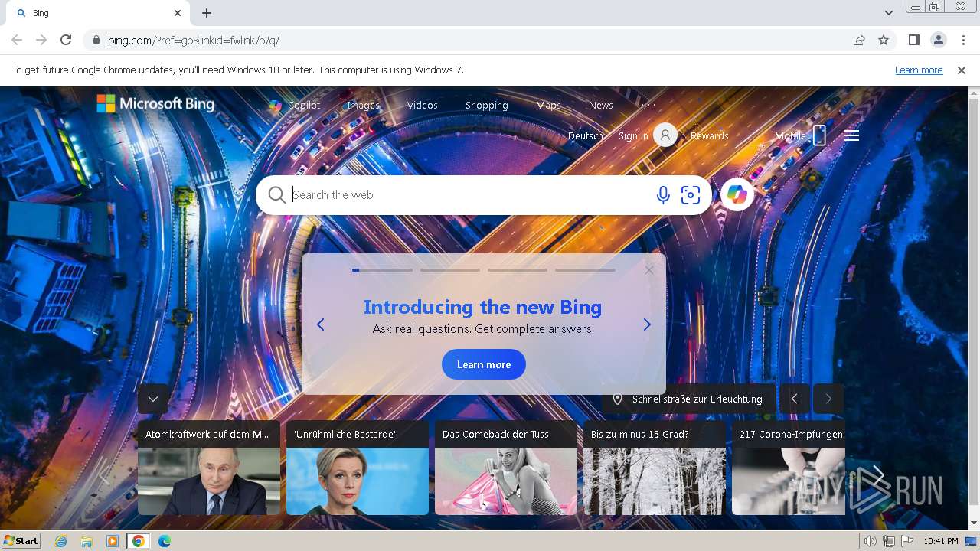
Task: Open a new tab with plus button
Action: coord(207,13)
